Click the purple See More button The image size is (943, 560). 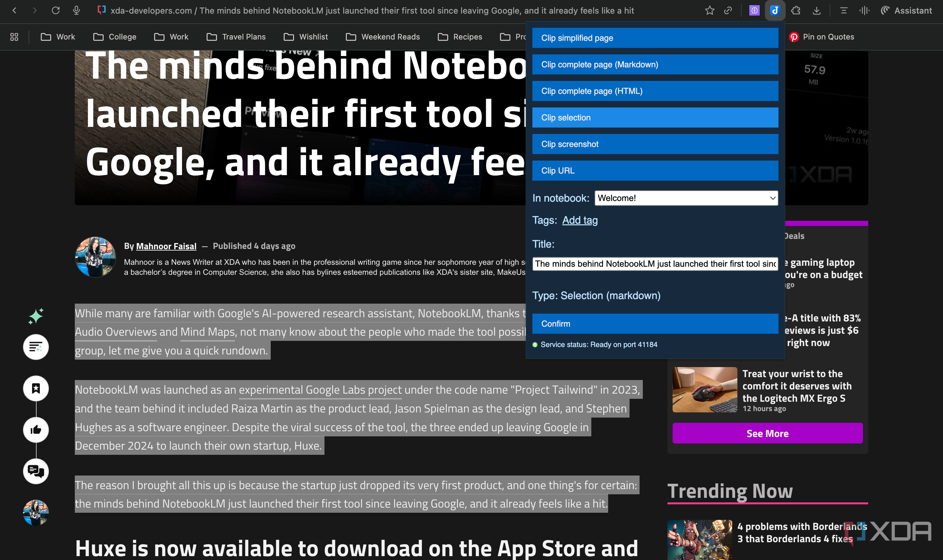point(767,433)
